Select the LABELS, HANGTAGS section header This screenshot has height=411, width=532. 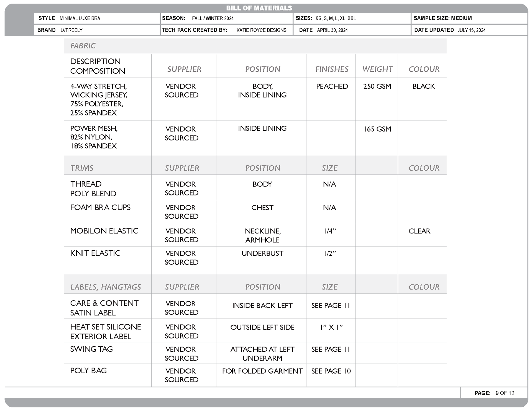[106, 287]
